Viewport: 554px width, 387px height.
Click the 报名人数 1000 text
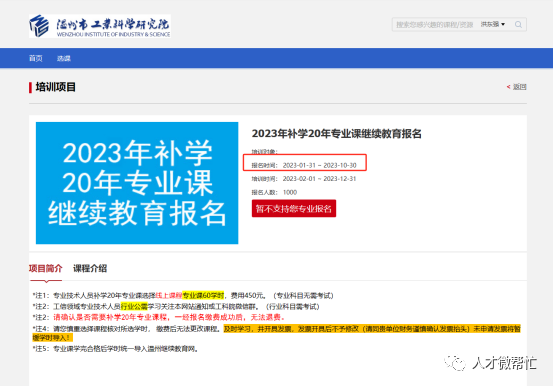click(x=274, y=192)
